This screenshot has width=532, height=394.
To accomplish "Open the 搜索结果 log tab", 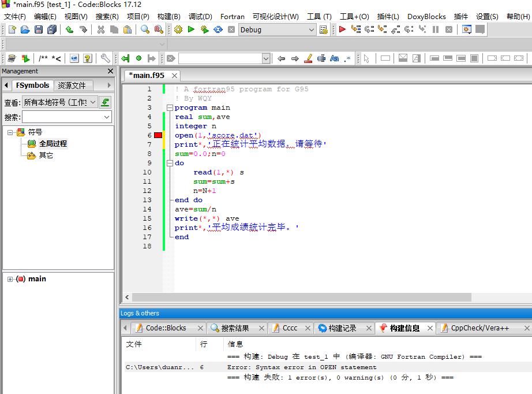I will [x=235, y=328].
